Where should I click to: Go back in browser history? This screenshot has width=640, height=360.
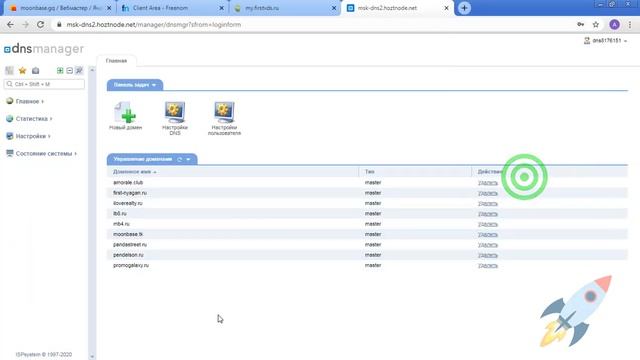[x=10, y=24]
